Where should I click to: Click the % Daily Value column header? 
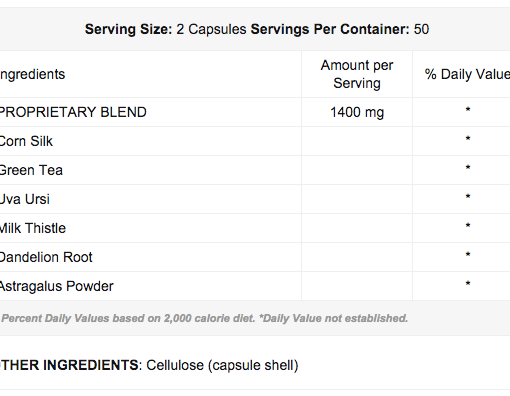point(467,74)
